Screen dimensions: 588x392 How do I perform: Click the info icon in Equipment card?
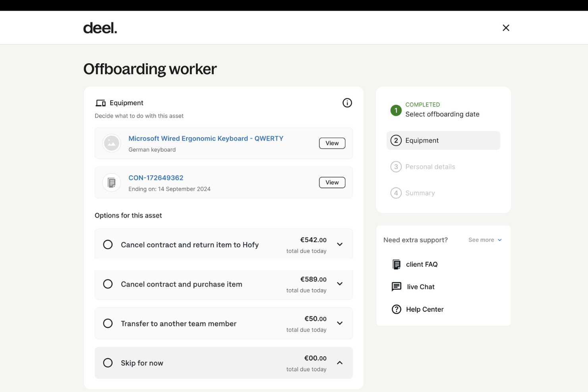[347, 103]
